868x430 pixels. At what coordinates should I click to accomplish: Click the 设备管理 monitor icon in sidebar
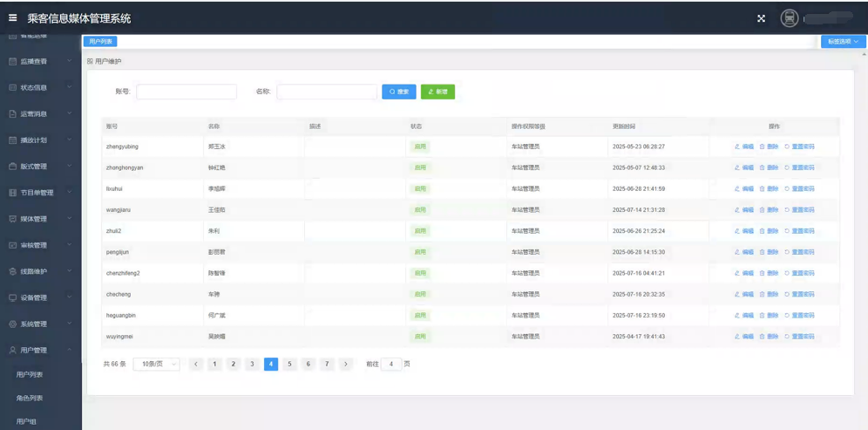[12, 298]
